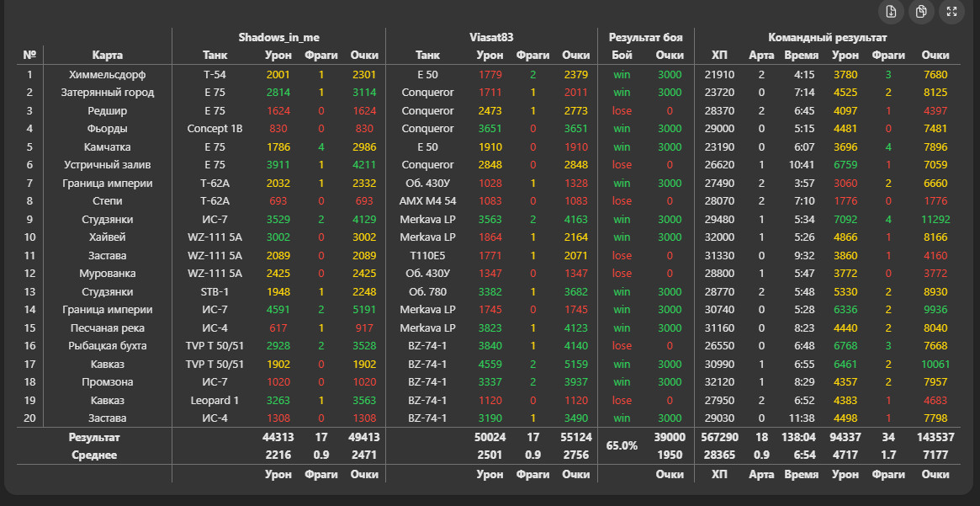Click the Карта column header

click(108, 56)
